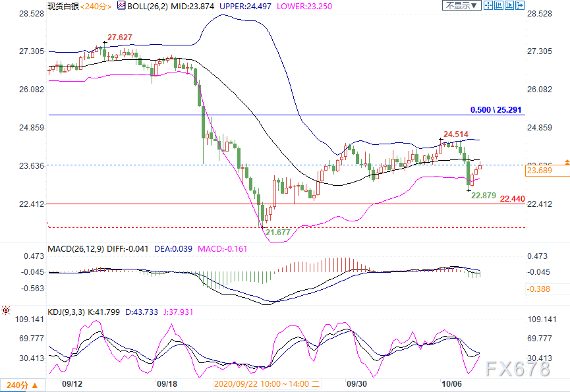The height and width of the screenshot is (392, 570).
Task: Click the small orange arrow at right price axis
Action: point(567,162)
